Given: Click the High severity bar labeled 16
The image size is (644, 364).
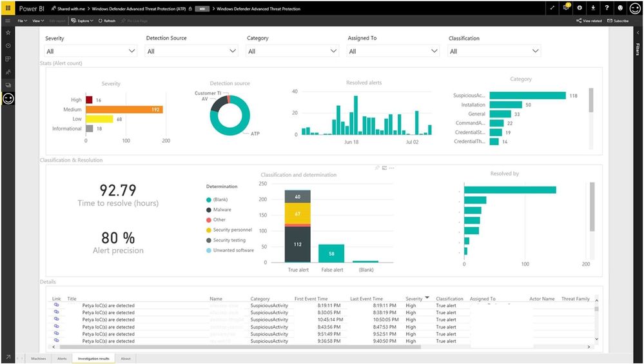Looking at the screenshot, I should tap(89, 100).
